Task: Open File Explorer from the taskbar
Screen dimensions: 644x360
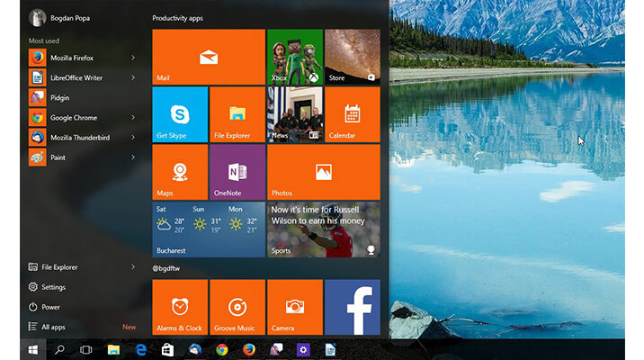Action: click(x=113, y=350)
